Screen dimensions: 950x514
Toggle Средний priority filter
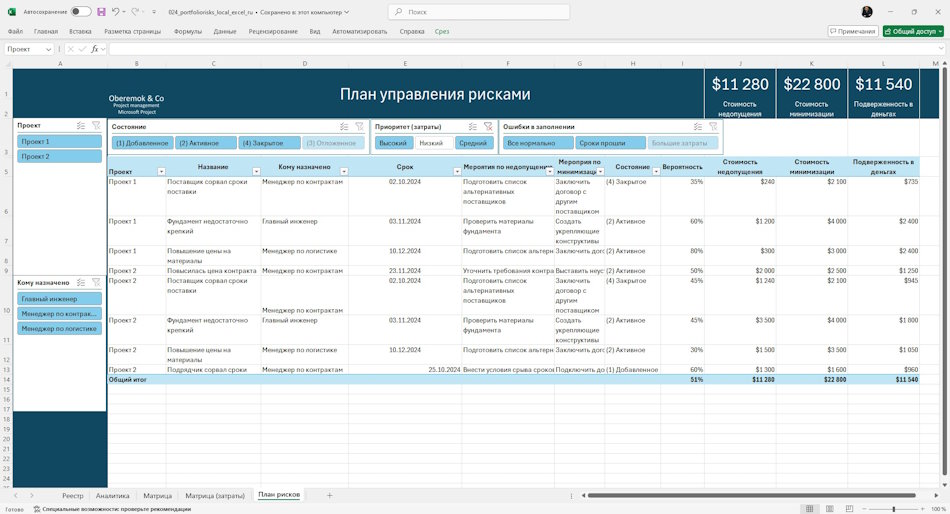point(474,143)
